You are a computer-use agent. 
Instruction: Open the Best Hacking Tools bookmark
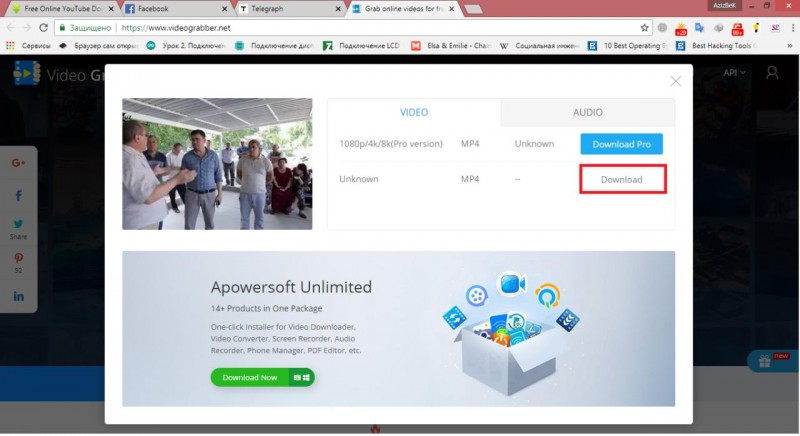point(716,46)
